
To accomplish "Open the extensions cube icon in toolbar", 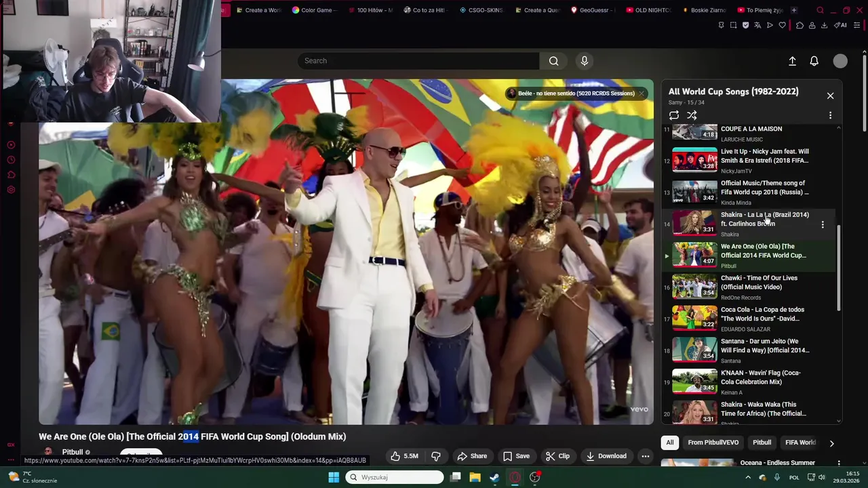I will coord(800,25).
